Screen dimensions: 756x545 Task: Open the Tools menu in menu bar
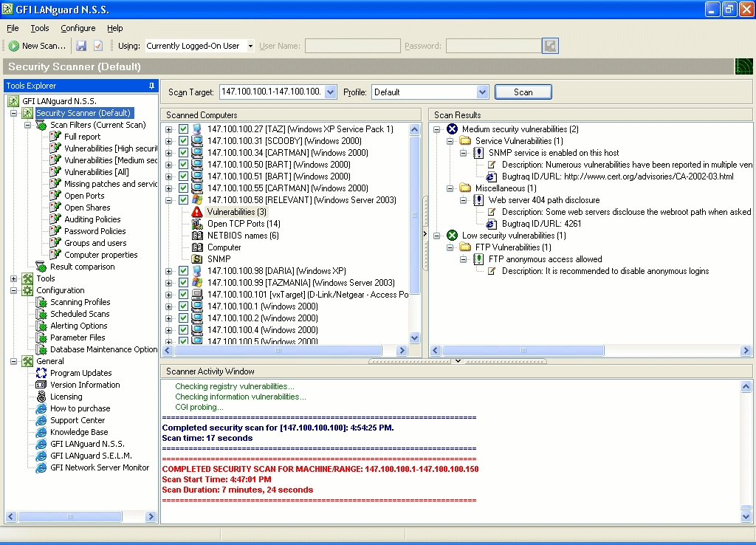[x=40, y=28]
